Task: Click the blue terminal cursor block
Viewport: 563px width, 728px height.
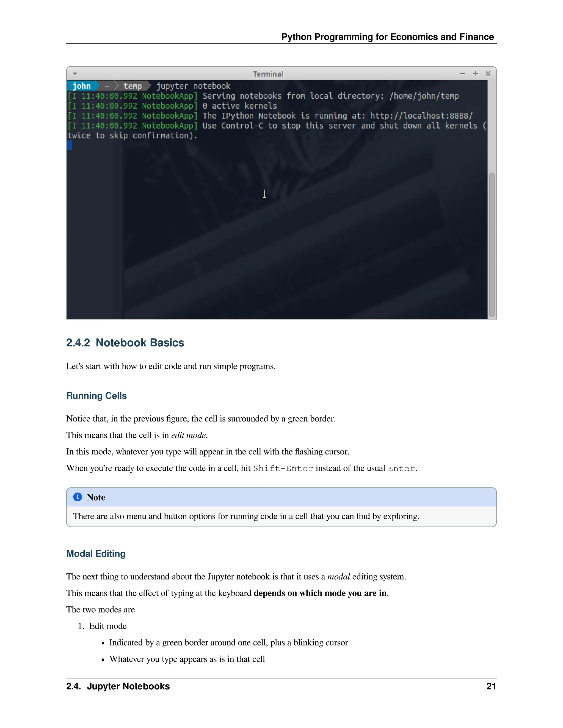Action: (70, 145)
